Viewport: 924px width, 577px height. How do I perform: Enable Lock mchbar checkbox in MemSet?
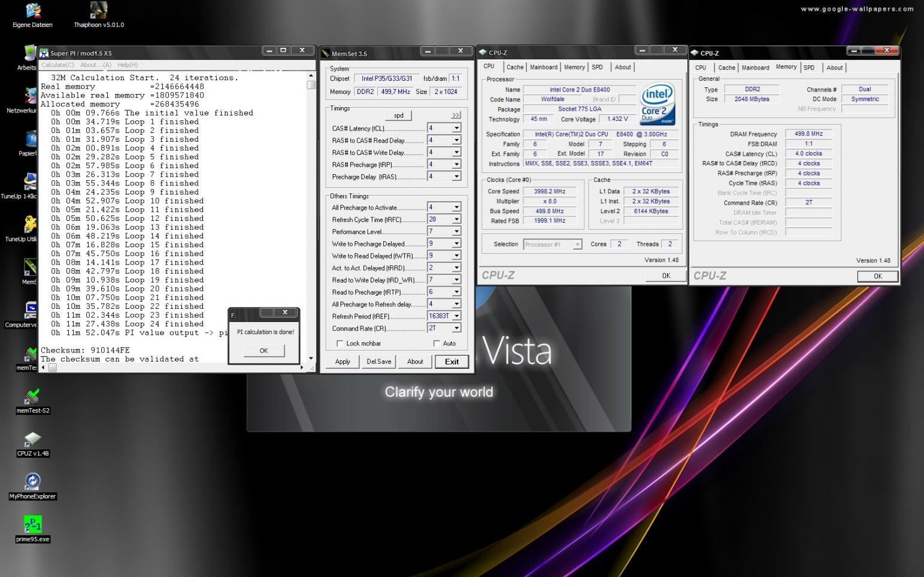(340, 344)
